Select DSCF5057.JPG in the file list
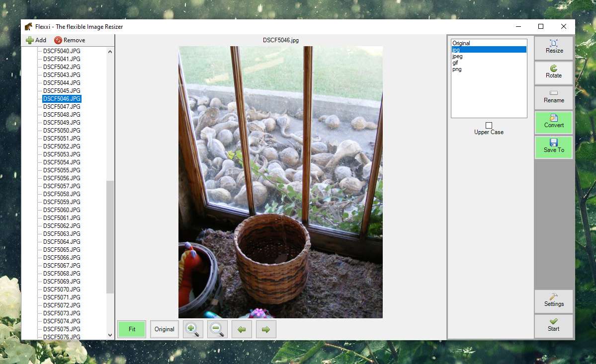The image size is (596, 364). click(x=62, y=186)
